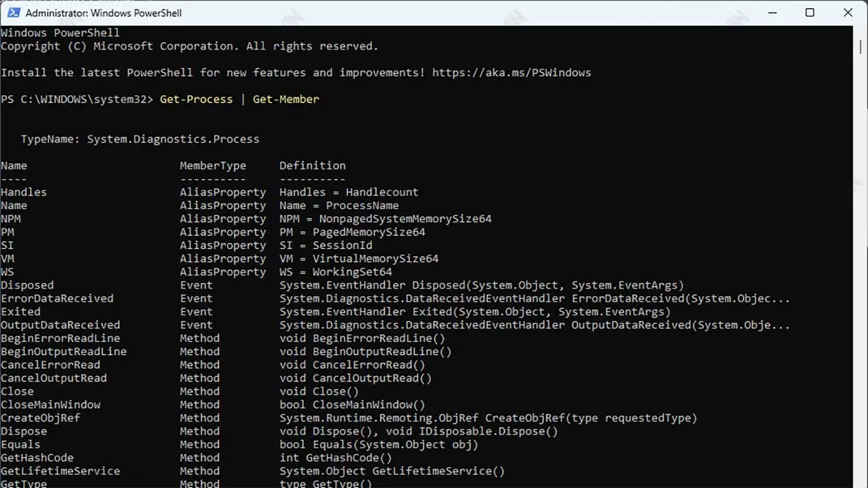Click 'System.Diagnostics.Process' in the TypeName line
Screen dimensions: 868x488
pos(173,139)
